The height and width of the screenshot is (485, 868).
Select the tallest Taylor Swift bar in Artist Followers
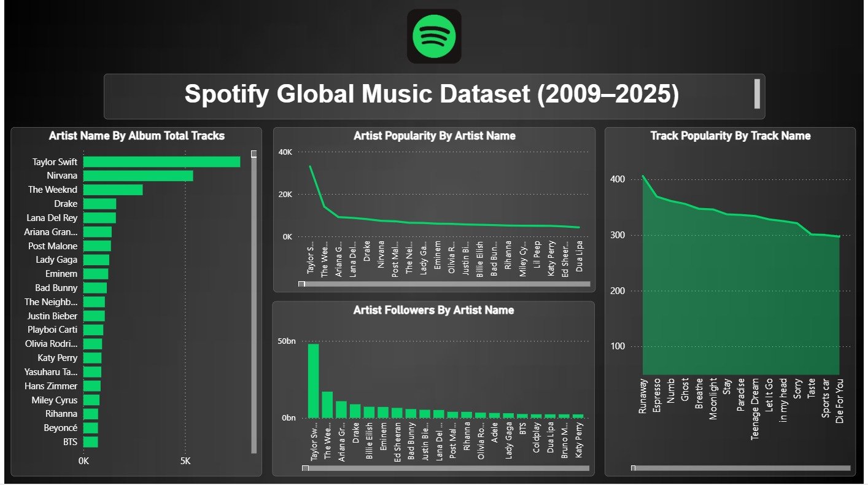(x=313, y=381)
